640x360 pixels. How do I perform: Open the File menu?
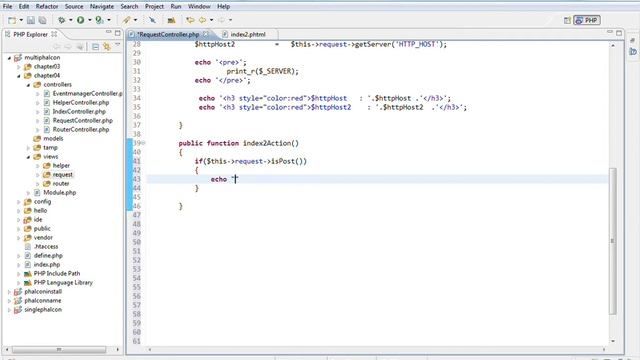click(7, 7)
